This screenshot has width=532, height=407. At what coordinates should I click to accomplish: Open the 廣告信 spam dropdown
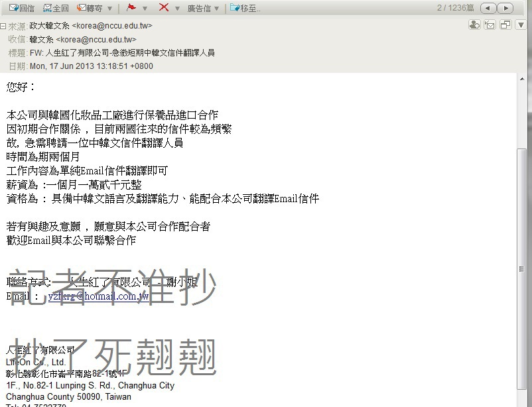coord(203,8)
